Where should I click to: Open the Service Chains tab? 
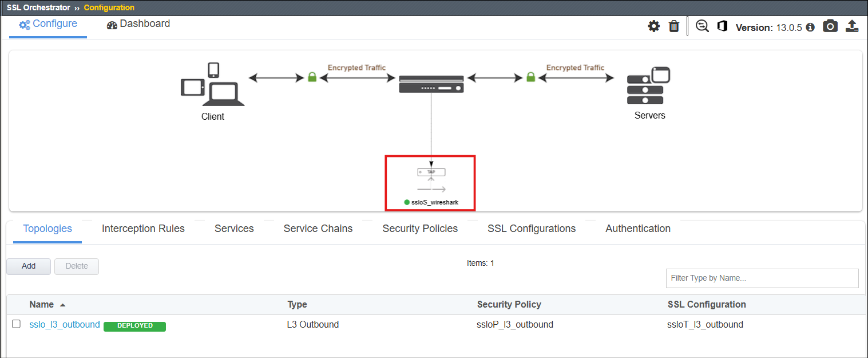(318, 229)
